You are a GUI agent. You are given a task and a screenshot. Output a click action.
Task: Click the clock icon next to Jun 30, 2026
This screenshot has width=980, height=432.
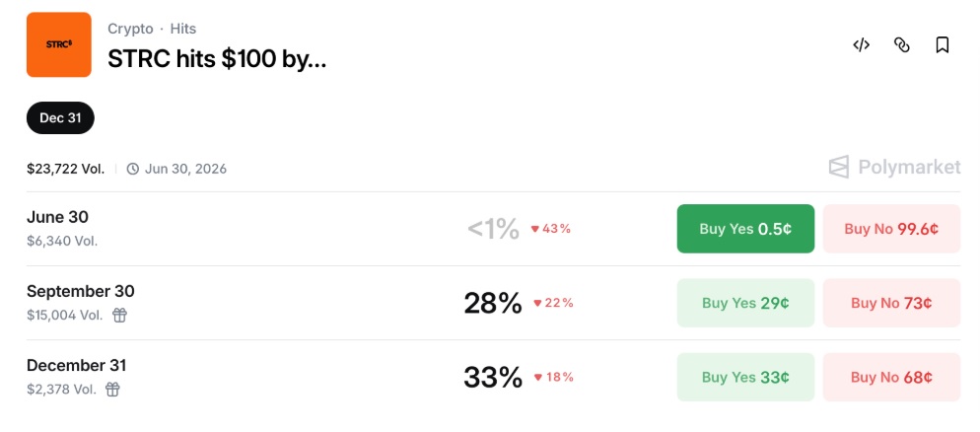(x=132, y=169)
